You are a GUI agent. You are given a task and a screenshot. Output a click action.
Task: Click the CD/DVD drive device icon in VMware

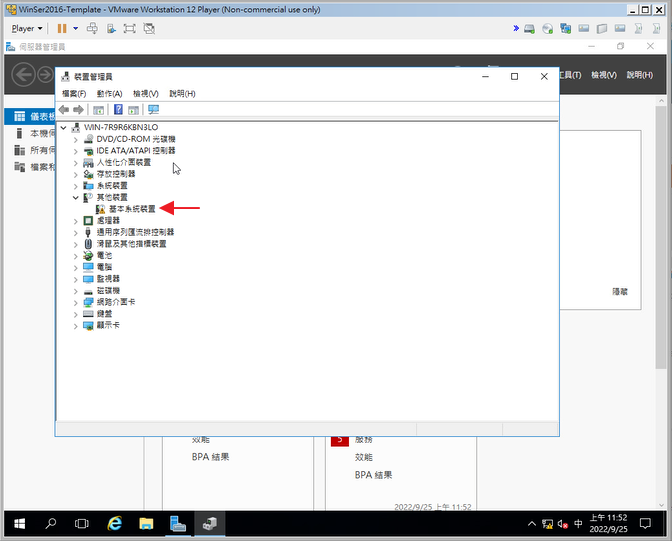point(547,29)
